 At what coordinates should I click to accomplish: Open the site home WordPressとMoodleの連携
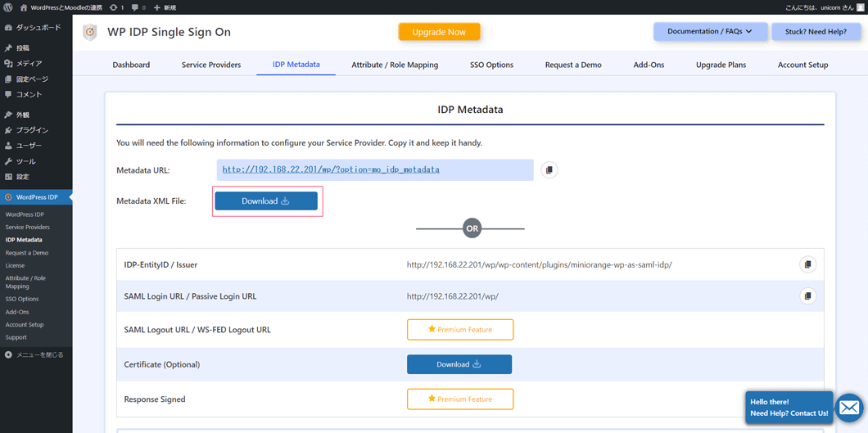point(61,7)
